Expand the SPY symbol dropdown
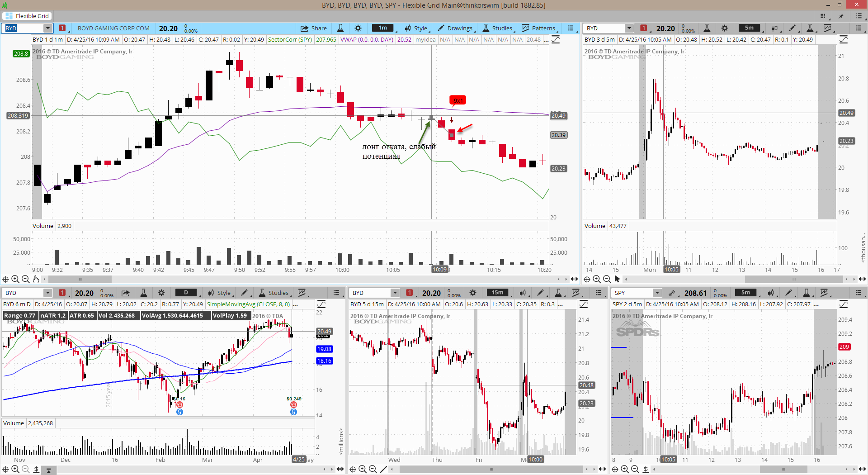Screen dimensions: 868x475 [657, 293]
